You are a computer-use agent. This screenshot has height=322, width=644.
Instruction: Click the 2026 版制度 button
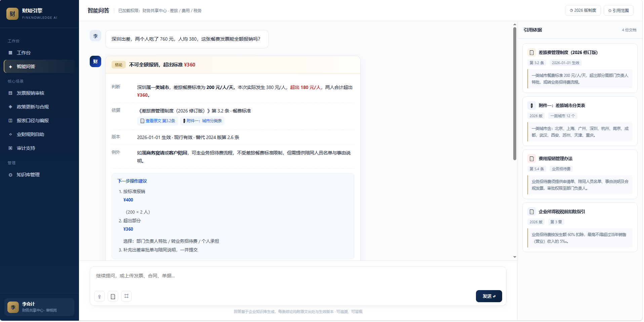582,10
